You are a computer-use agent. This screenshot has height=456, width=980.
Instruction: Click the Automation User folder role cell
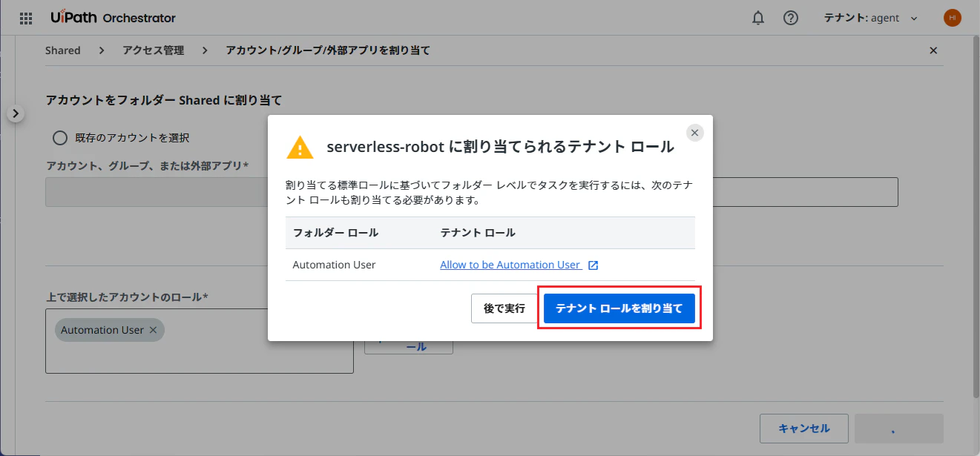pyautogui.click(x=334, y=265)
